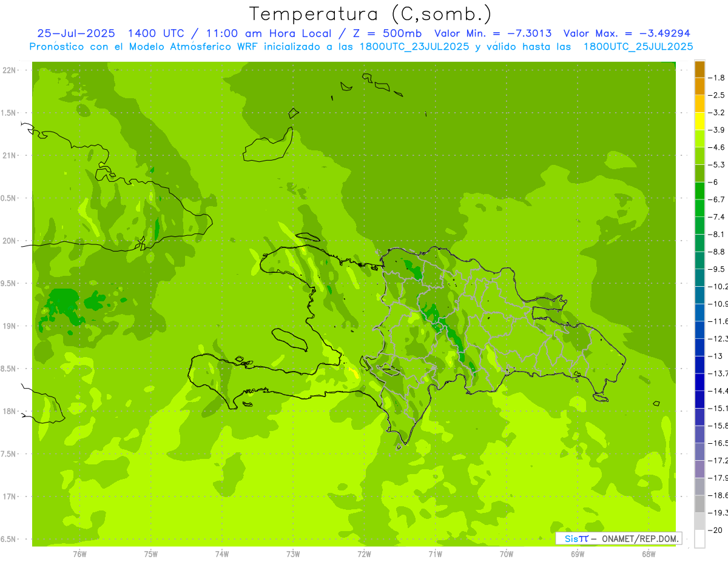The height and width of the screenshot is (562, 728).
Task: Click the "70W" longitude label
Action: [x=507, y=554]
